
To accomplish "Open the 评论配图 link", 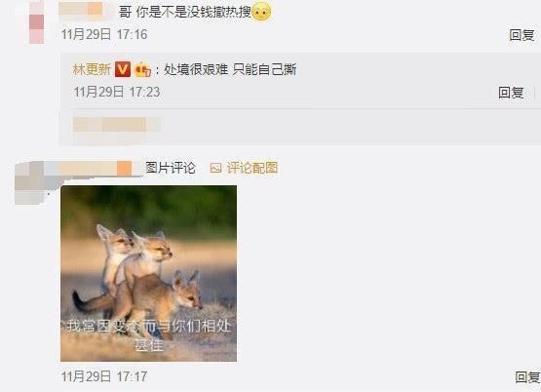I will click(251, 168).
